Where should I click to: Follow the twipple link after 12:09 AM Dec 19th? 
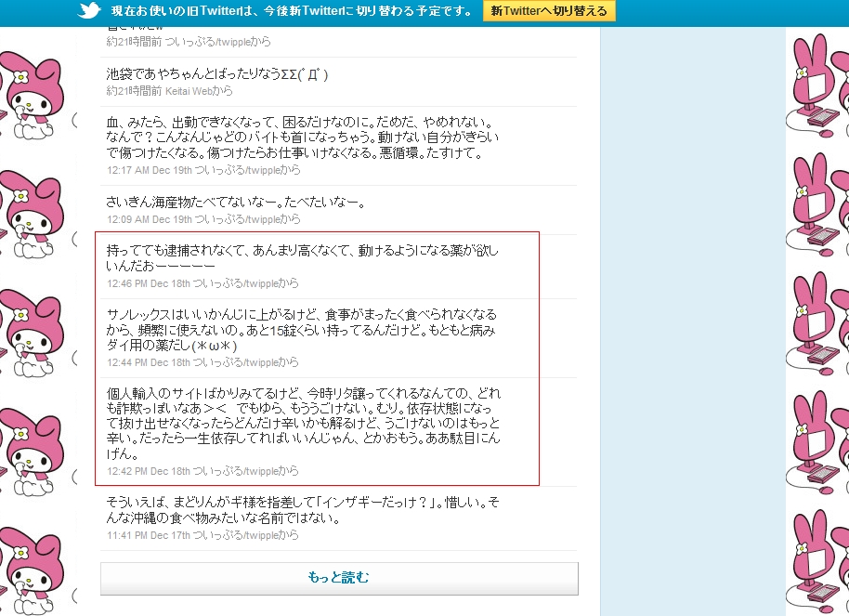click(237, 219)
